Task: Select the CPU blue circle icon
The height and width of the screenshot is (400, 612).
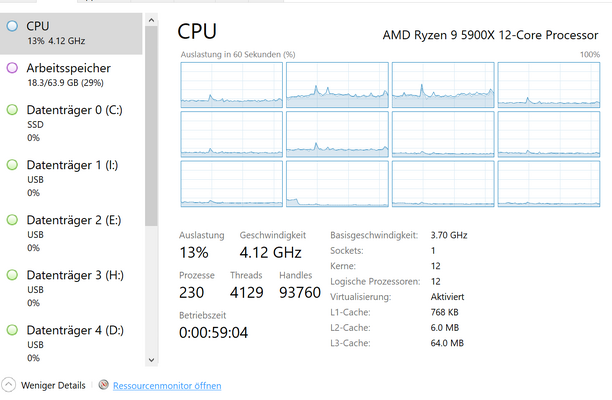Action: [12, 26]
